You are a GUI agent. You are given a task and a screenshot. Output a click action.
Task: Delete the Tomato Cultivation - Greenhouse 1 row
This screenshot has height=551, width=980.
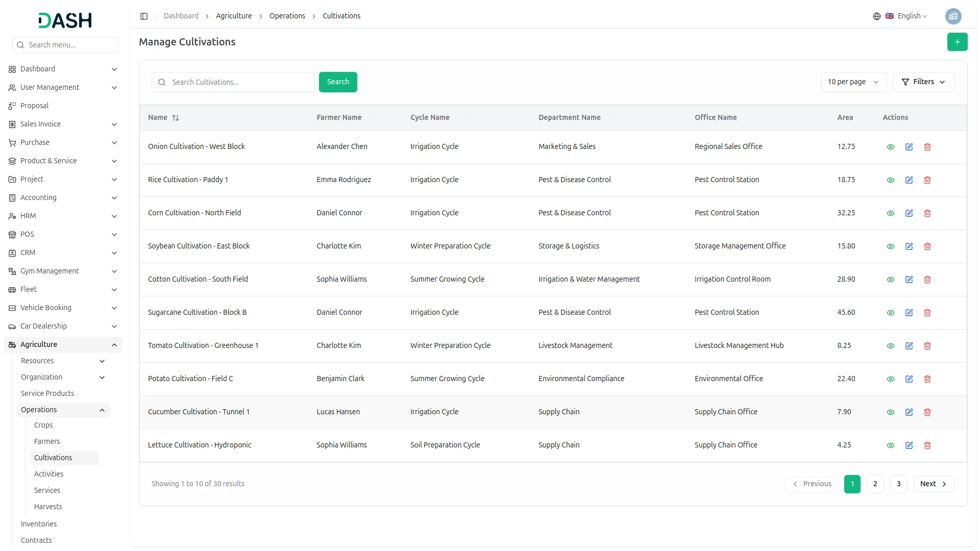tap(927, 346)
